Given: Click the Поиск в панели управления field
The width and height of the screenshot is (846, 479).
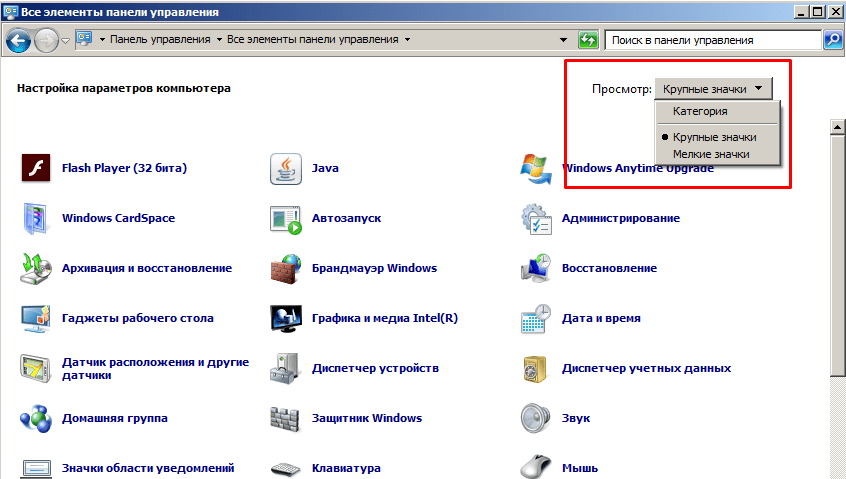Looking at the screenshot, I should (x=713, y=40).
